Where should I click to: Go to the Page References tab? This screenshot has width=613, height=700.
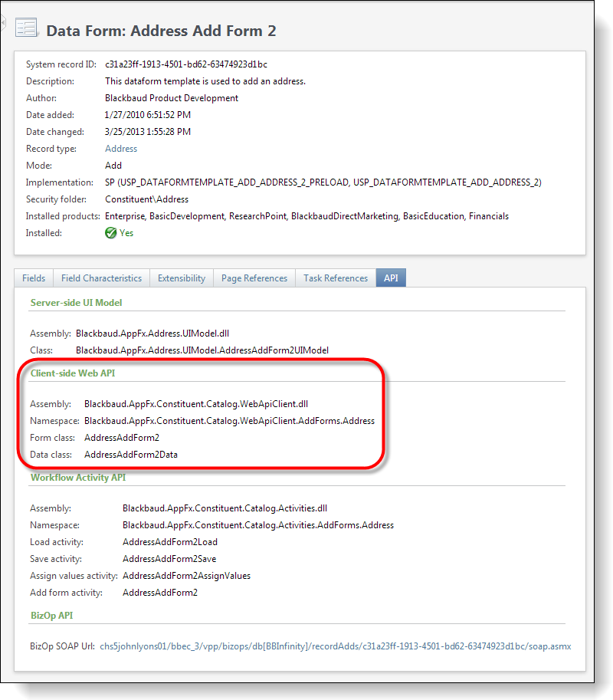(254, 278)
